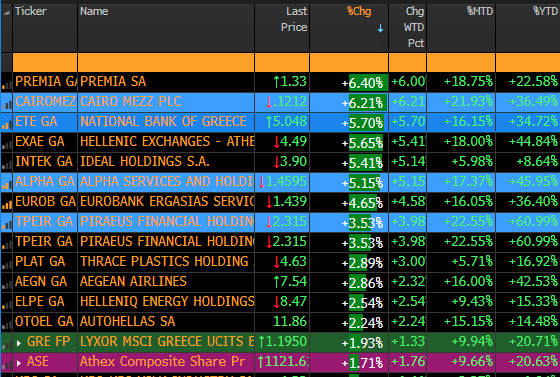Click the signal bars icon beside OTOEL GA
The height and width of the screenshot is (377, 560).
click(x=6, y=324)
